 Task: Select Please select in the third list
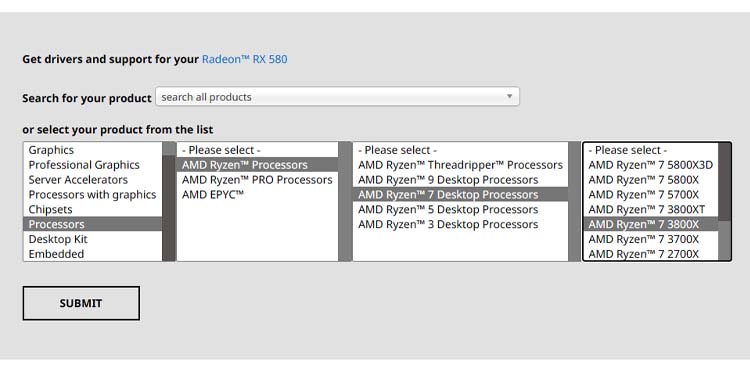pos(461,150)
